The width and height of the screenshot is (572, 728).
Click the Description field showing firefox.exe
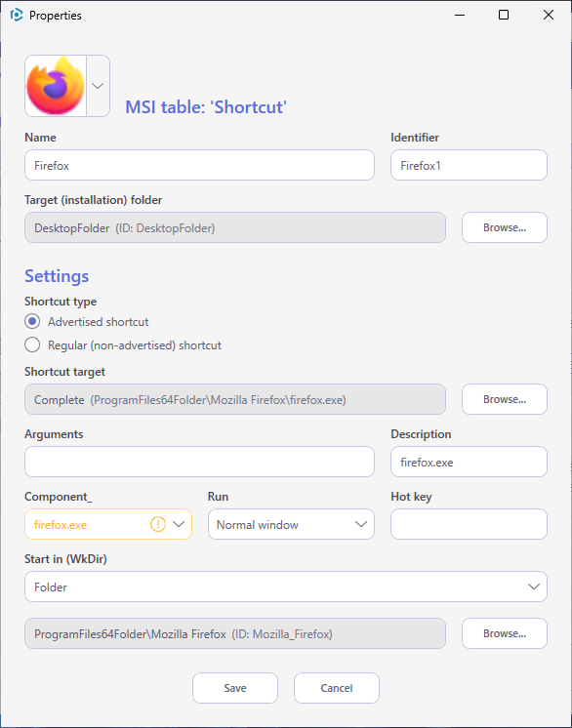[469, 462]
